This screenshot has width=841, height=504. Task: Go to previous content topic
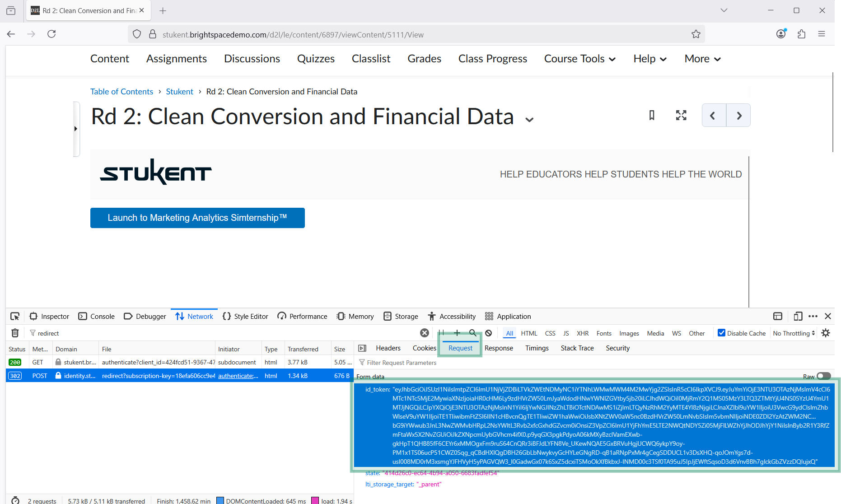point(714,115)
